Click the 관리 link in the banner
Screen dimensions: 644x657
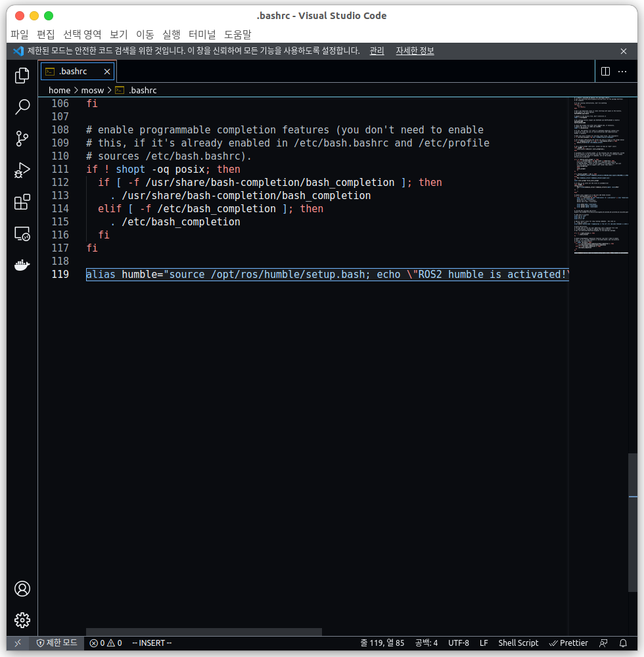tap(377, 51)
